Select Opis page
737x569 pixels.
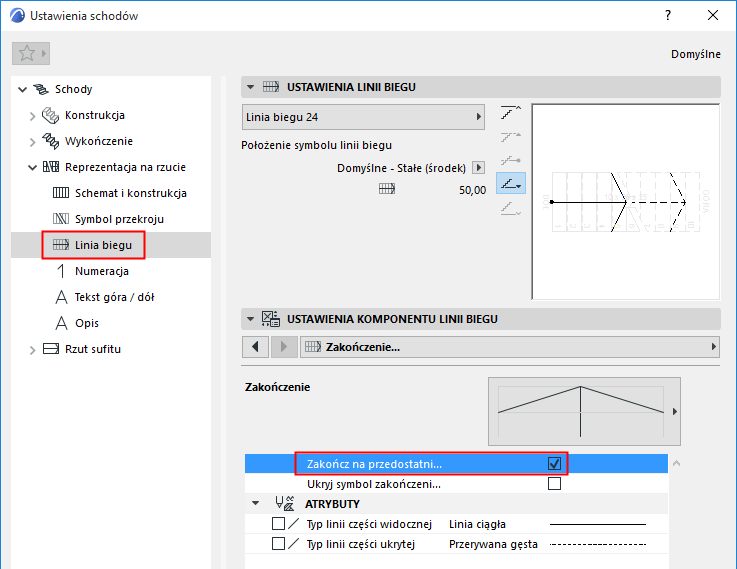87,323
